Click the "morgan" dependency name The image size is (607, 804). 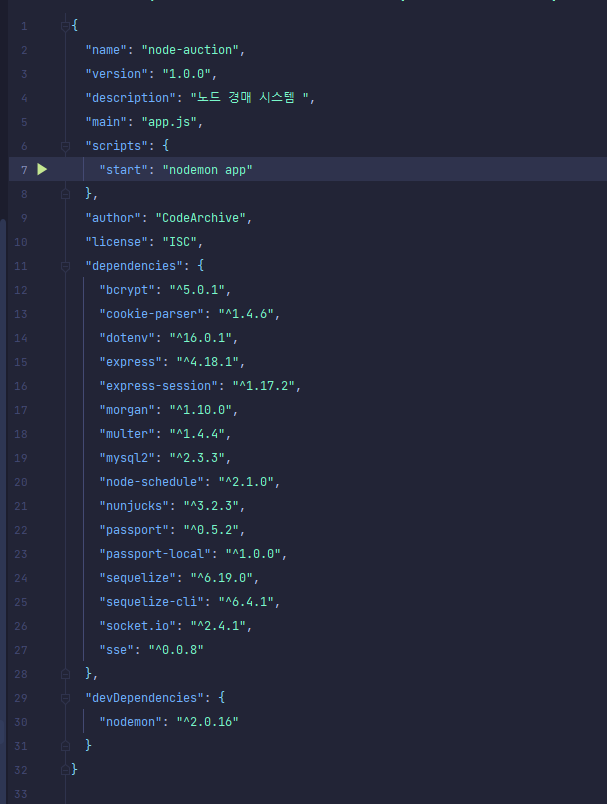pyautogui.click(x=127, y=410)
